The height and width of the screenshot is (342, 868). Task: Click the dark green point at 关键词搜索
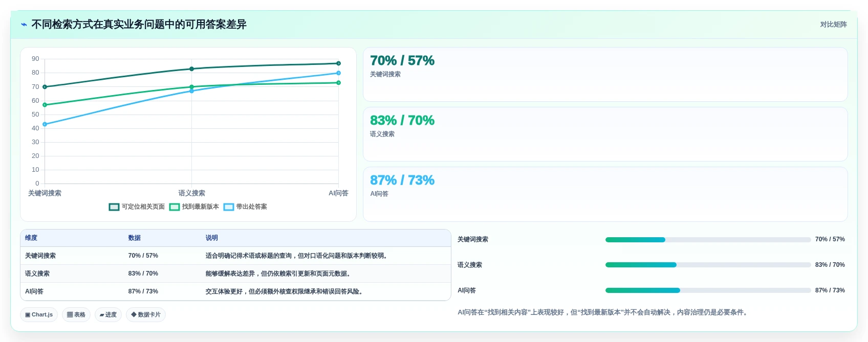[45, 87]
